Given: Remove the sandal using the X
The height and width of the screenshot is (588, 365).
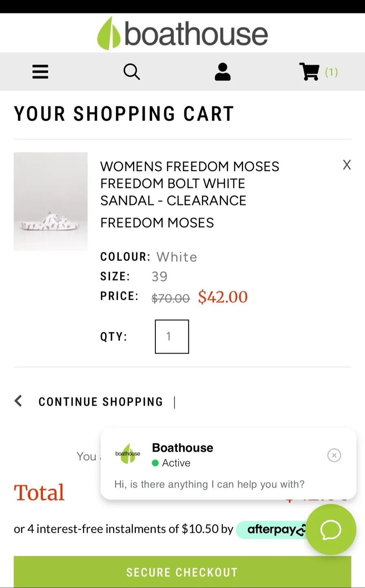Looking at the screenshot, I should (347, 165).
